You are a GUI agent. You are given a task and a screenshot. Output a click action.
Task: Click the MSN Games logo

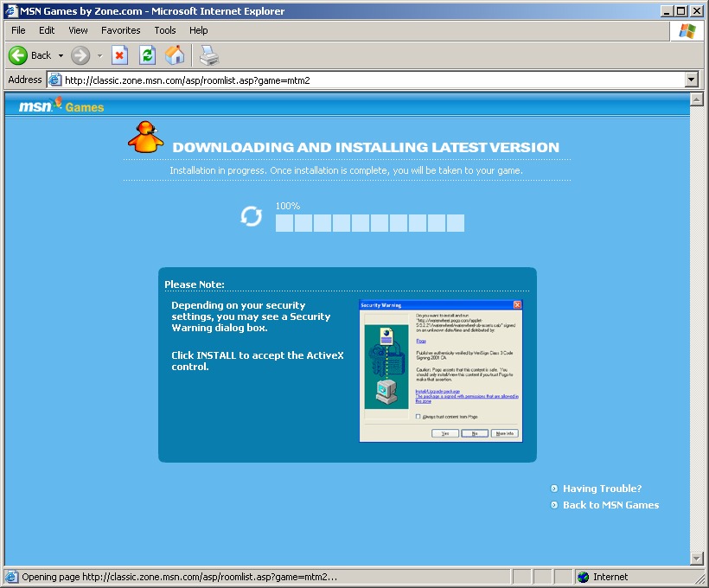[61, 105]
